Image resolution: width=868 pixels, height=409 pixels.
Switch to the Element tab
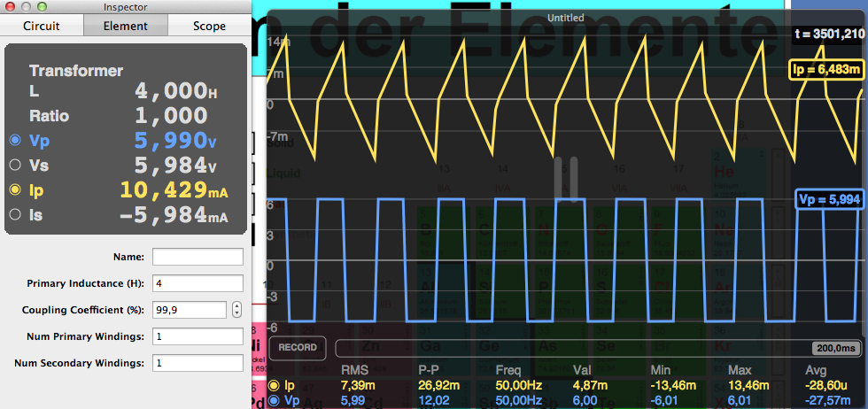[x=126, y=26]
